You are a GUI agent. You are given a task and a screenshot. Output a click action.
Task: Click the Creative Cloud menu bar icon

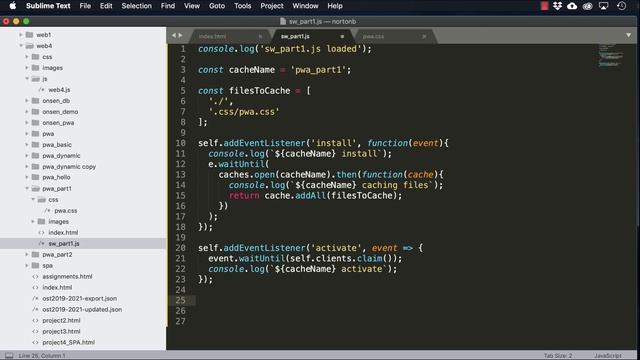coord(587,6)
